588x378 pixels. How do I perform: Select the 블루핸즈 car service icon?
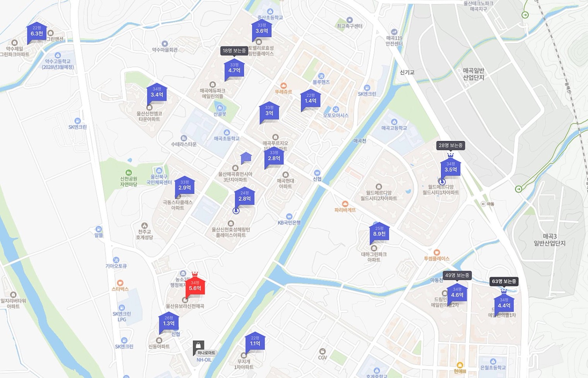tap(321, 76)
